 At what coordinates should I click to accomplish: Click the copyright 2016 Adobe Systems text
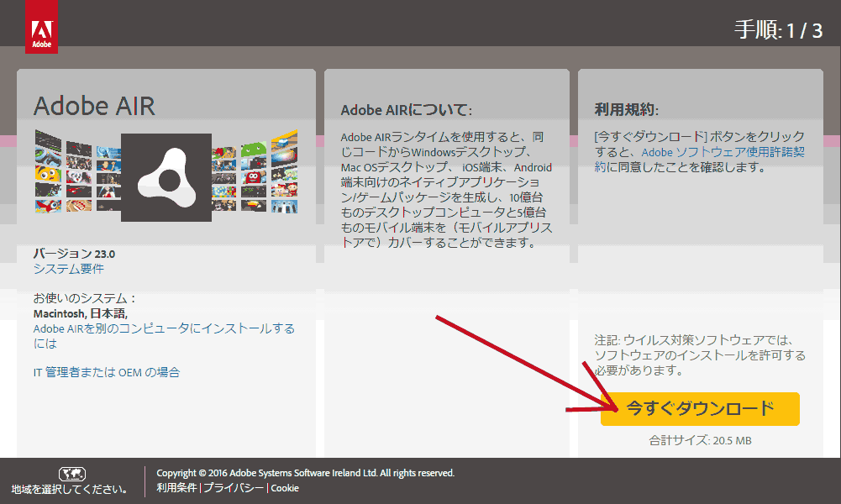[305, 473]
